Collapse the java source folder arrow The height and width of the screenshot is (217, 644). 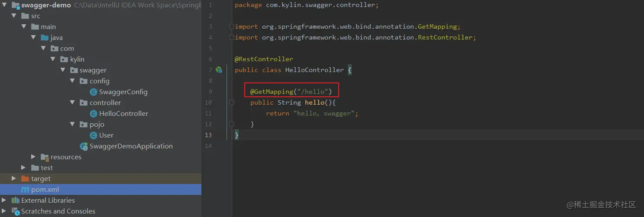[34, 38]
